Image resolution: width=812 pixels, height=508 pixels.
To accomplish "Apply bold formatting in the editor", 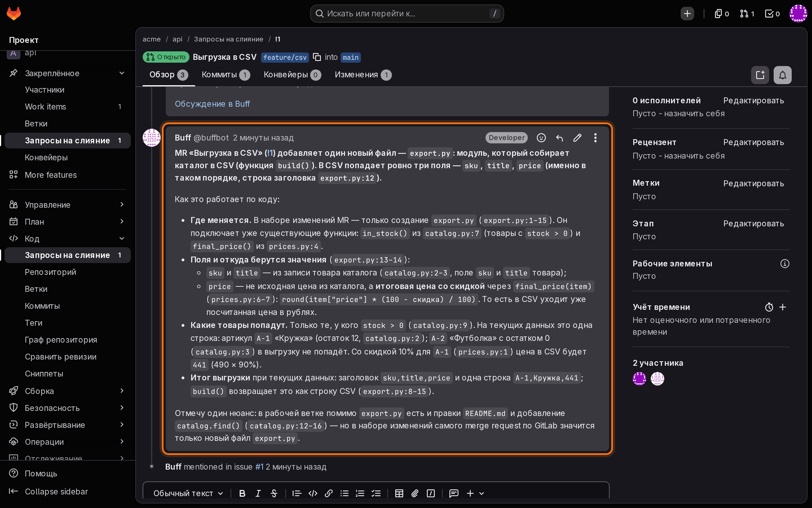I will pyautogui.click(x=242, y=493).
